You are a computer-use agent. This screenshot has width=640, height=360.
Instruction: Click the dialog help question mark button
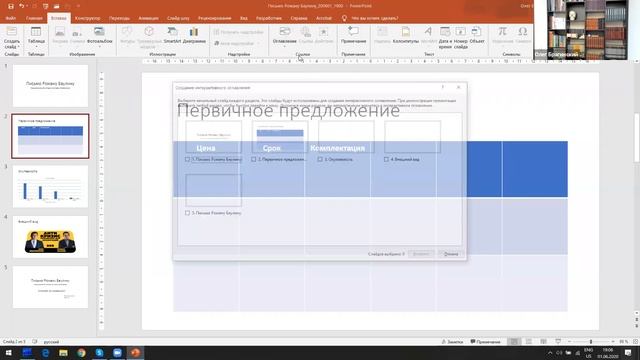coord(443,87)
